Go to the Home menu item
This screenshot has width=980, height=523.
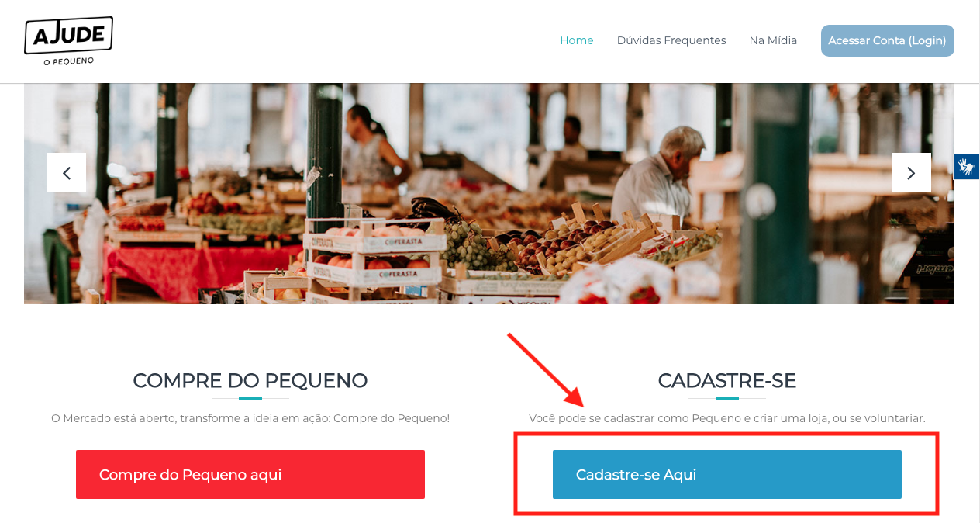pos(577,40)
